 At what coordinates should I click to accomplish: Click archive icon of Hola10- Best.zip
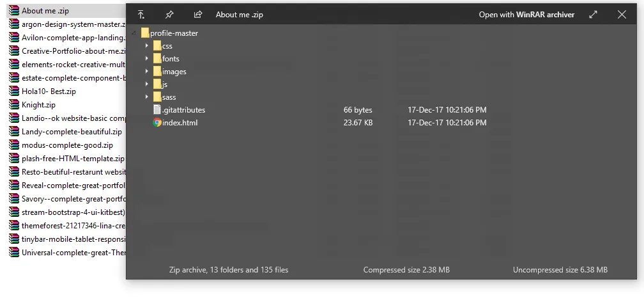[14, 91]
